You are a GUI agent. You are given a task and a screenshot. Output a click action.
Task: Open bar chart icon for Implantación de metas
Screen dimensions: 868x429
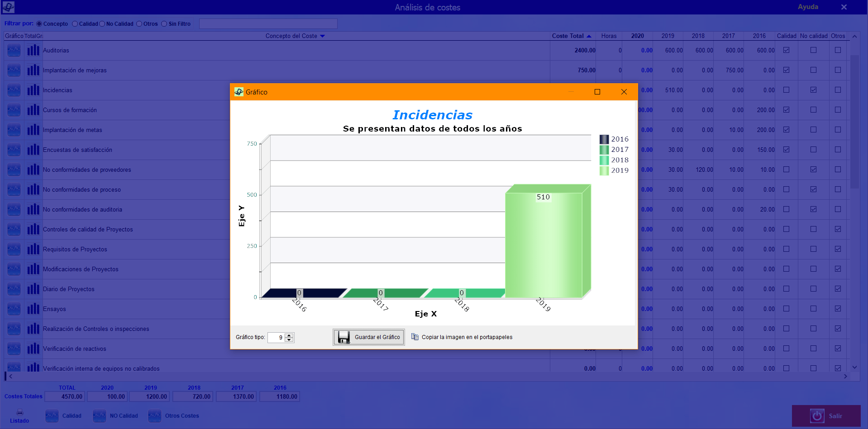(x=33, y=130)
